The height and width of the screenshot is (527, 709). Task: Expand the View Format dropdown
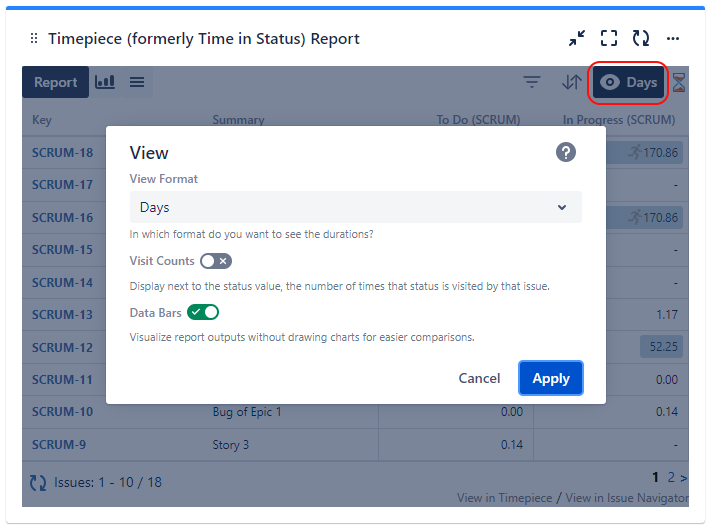point(355,207)
